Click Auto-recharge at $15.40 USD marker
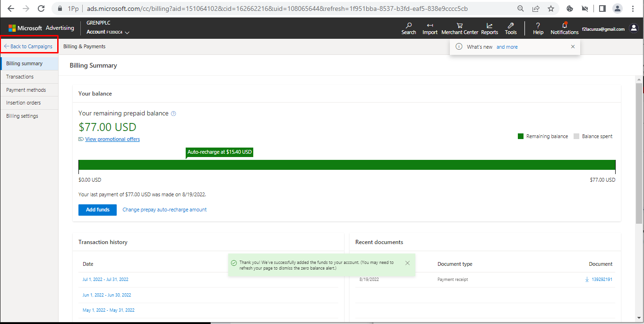The height and width of the screenshot is (324, 644). click(x=220, y=152)
